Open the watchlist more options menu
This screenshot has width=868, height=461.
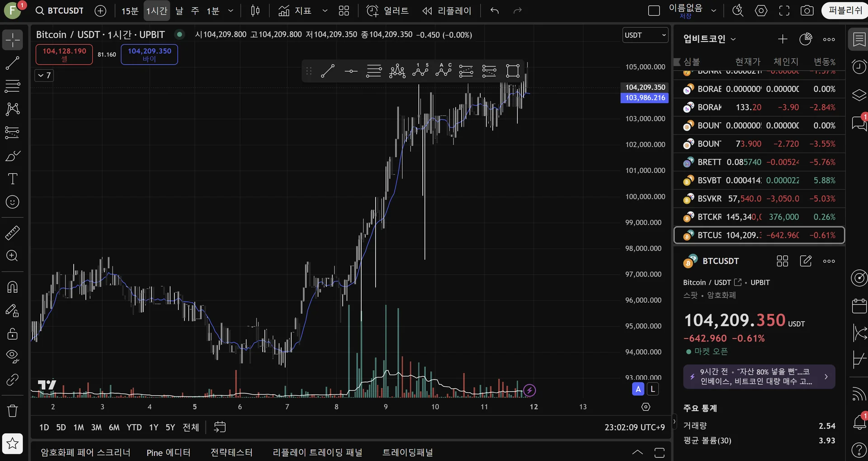pyautogui.click(x=829, y=39)
